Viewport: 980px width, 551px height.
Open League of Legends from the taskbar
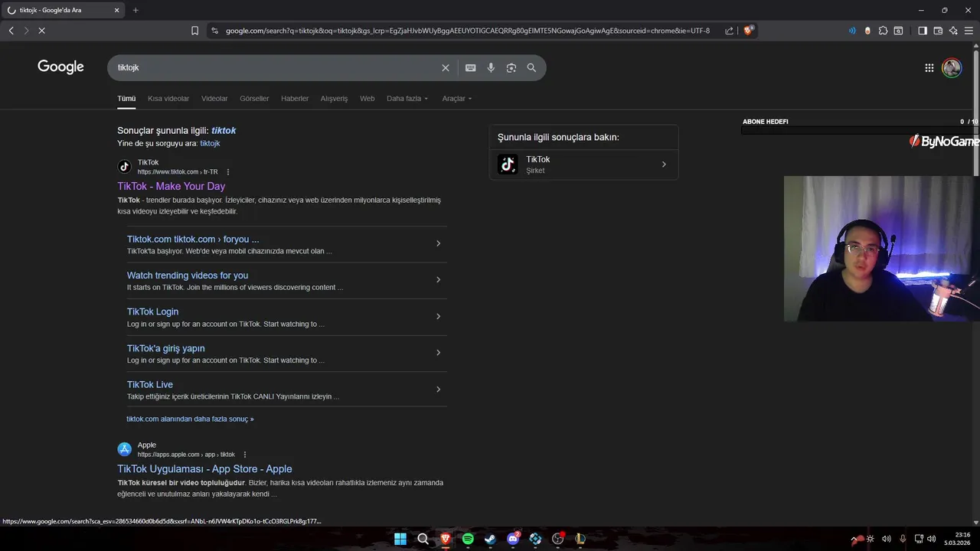pyautogui.click(x=580, y=539)
